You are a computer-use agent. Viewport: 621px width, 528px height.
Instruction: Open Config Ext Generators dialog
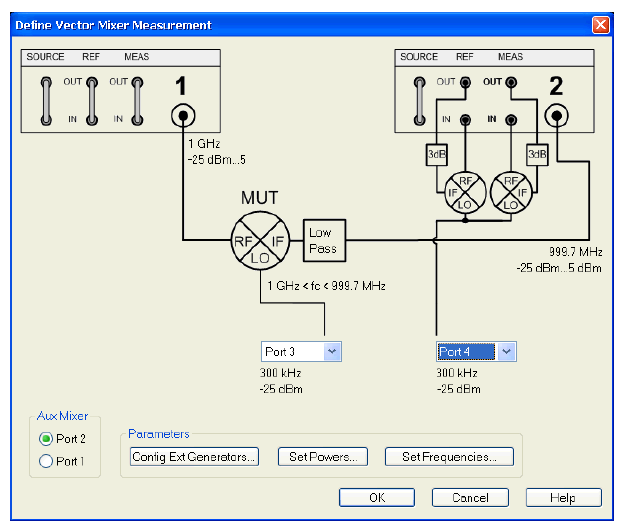[x=194, y=457]
